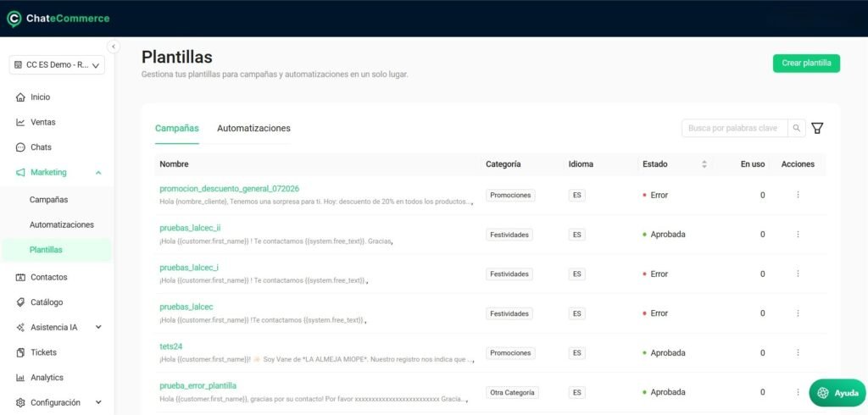Open the filter funnel icon
This screenshot has width=868, height=415.
817,129
